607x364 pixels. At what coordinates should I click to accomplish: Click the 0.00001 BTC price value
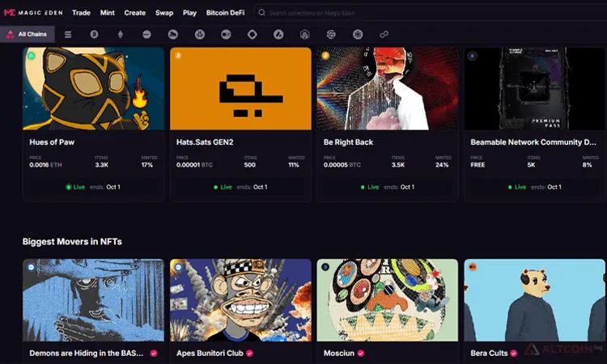[194, 165]
